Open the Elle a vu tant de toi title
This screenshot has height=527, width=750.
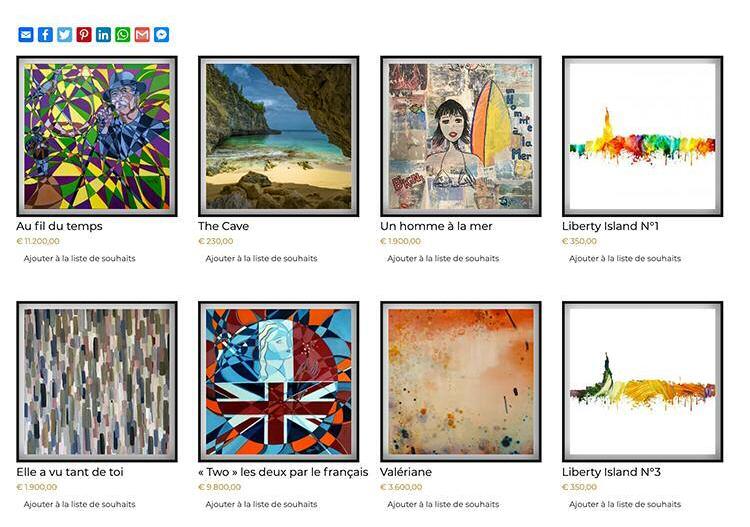[x=70, y=472]
